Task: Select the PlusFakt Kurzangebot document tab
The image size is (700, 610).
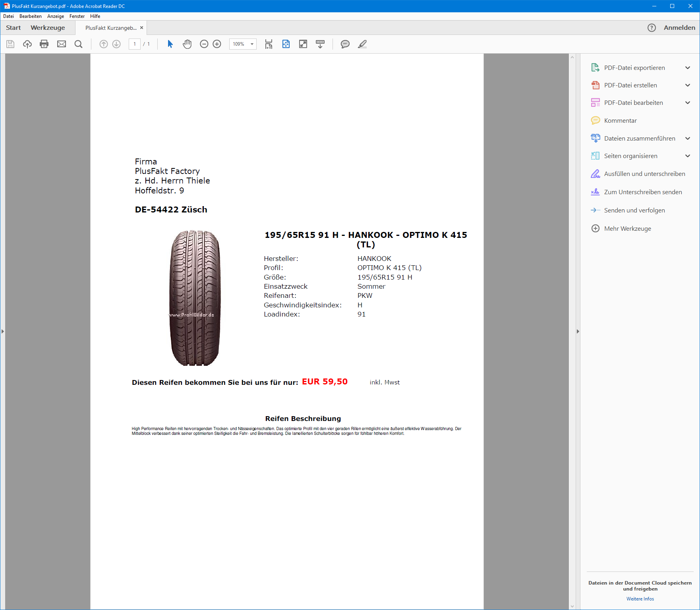Action: [111, 28]
